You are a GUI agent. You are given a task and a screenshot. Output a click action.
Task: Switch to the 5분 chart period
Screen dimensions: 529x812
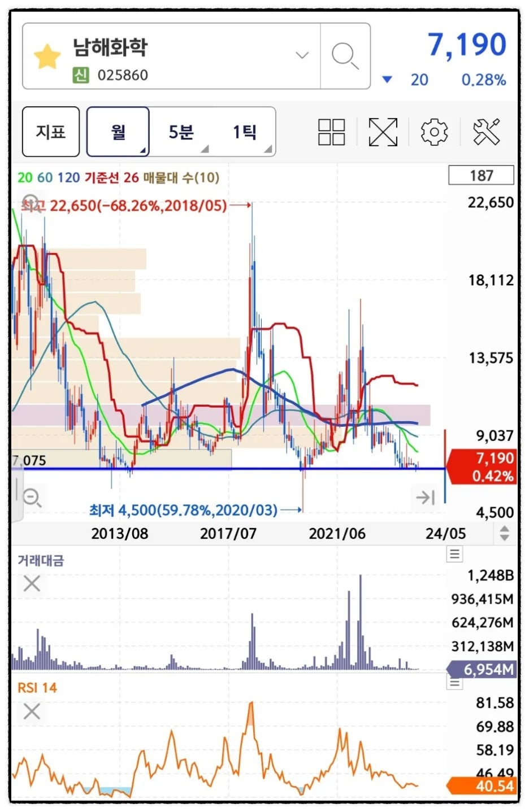[x=181, y=132]
